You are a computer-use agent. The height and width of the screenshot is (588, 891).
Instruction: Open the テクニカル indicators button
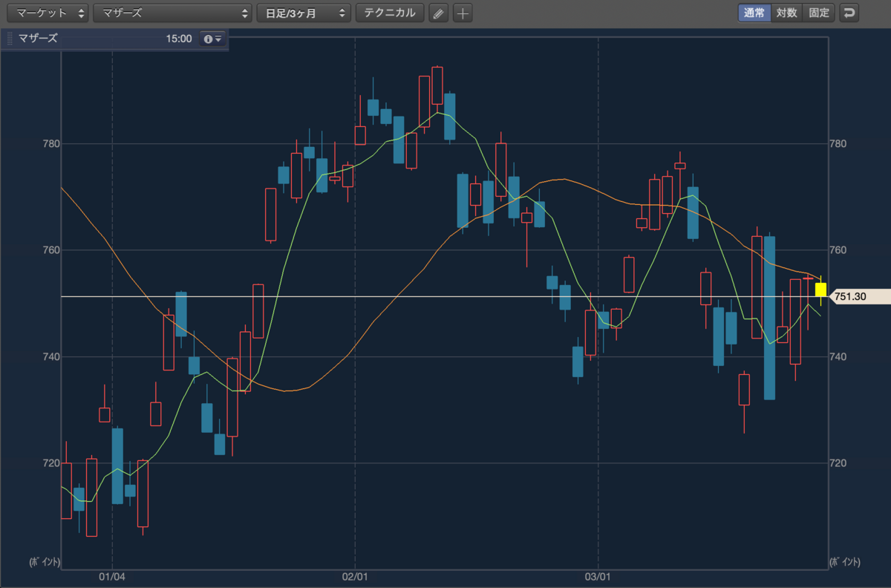(x=390, y=13)
